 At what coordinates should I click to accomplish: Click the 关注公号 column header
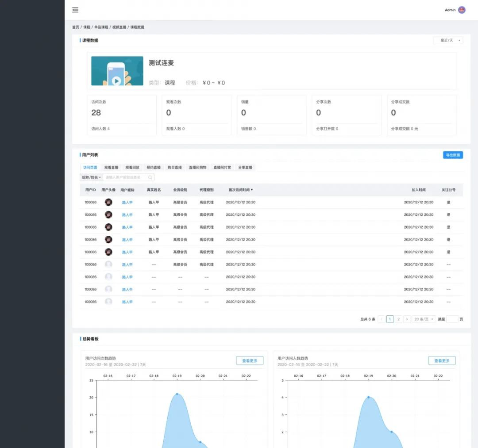(x=448, y=190)
